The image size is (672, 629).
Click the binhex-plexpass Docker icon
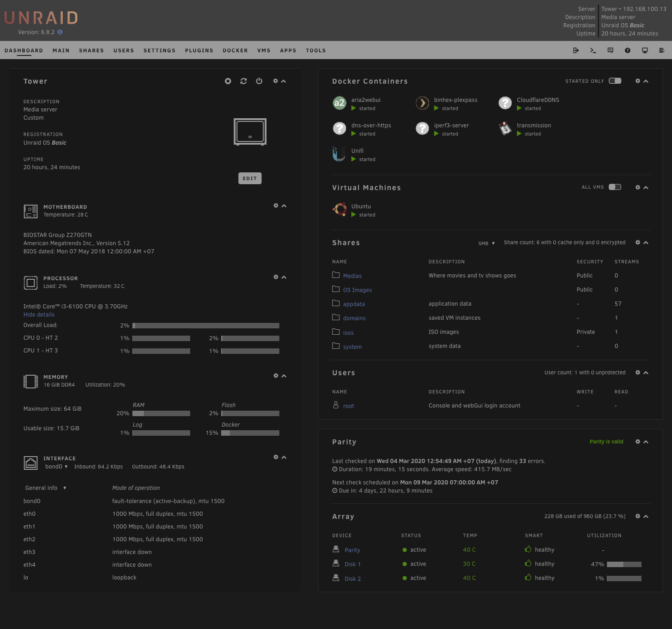pyautogui.click(x=422, y=103)
